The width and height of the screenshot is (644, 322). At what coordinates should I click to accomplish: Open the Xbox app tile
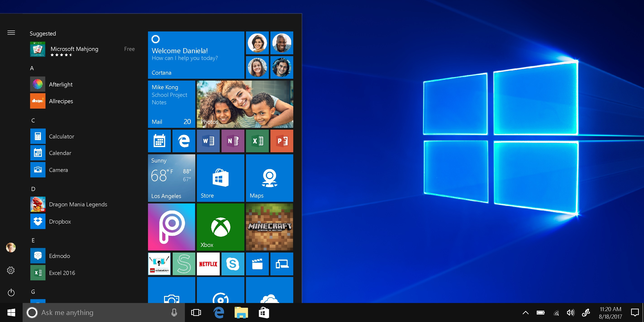220,227
